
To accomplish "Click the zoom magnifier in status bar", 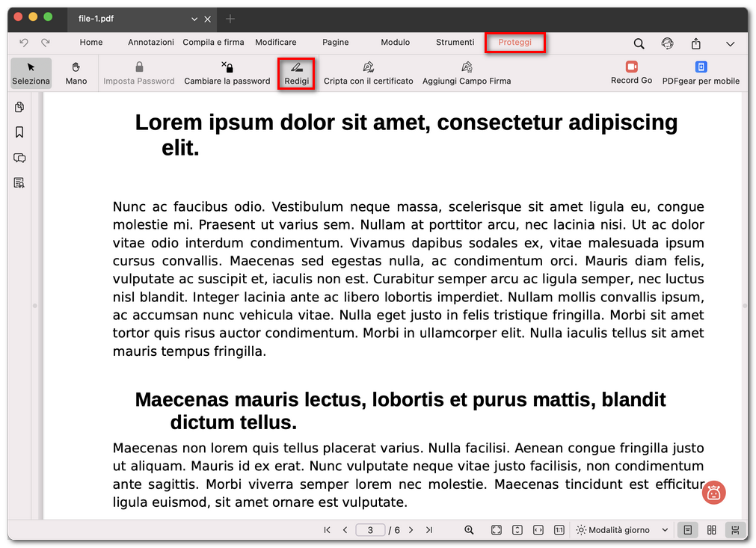I will 469,529.
